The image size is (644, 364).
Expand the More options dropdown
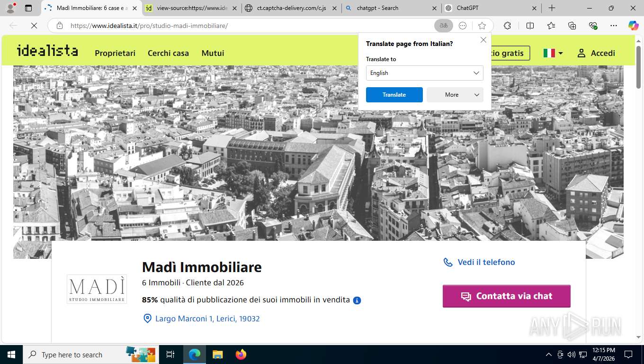point(455,95)
